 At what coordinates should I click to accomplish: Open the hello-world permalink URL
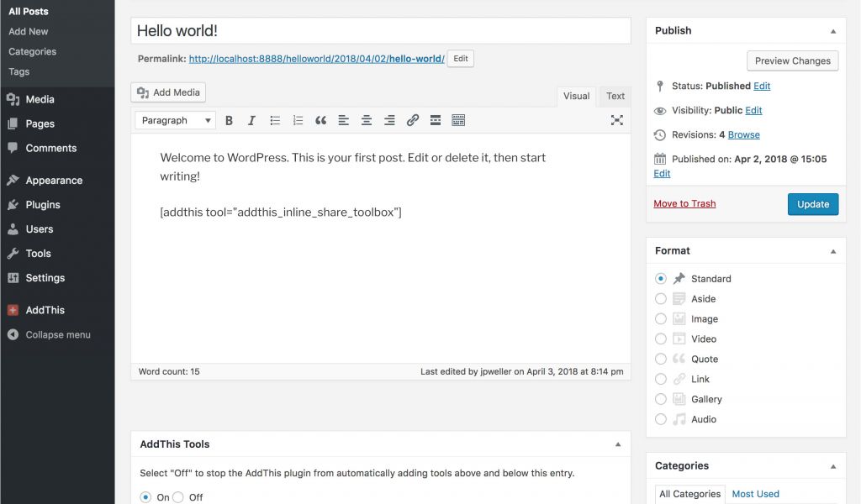pos(317,59)
